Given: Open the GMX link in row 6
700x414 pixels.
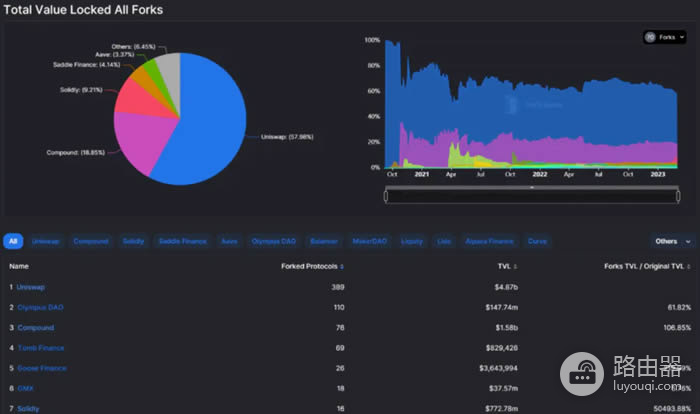Looking at the screenshot, I should coord(26,389).
